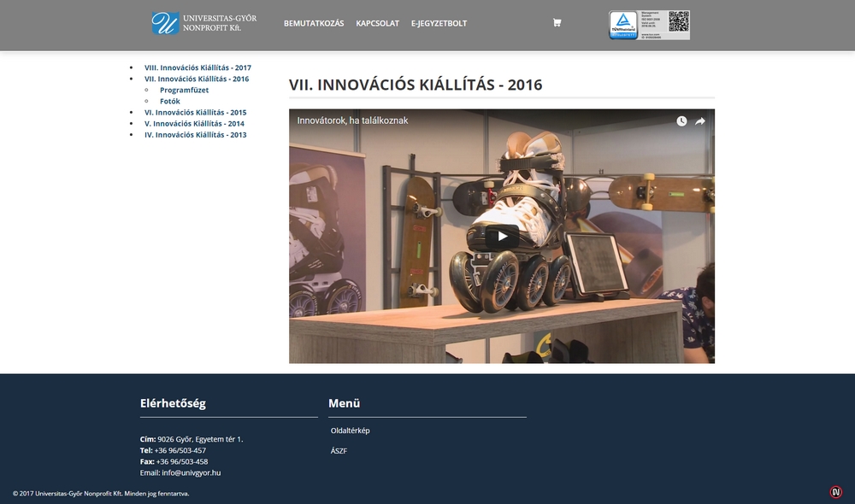Click the info@univgyor.hu email address
Image resolution: width=855 pixels, height=504 pixels.
[190, 472]
